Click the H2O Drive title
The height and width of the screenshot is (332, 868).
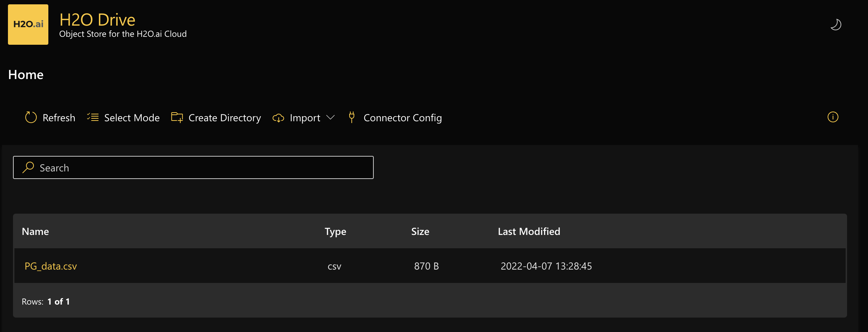(x=97, y=19)
